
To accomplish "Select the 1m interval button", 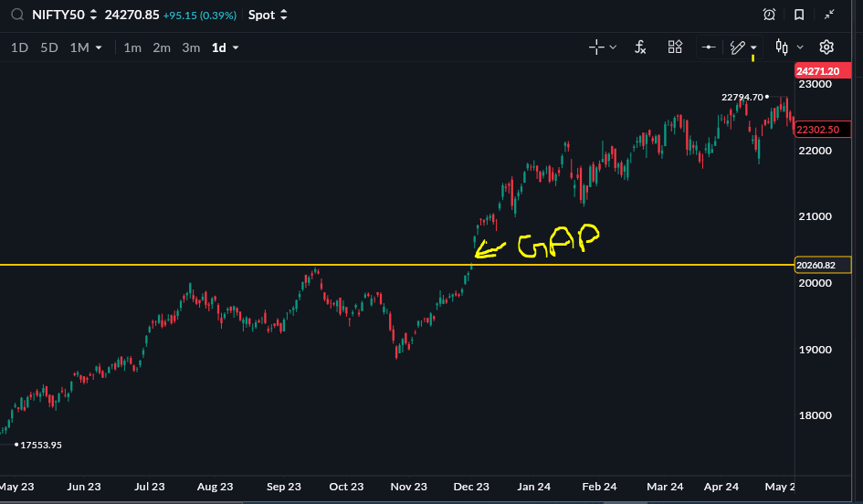I will coord(132,47).
